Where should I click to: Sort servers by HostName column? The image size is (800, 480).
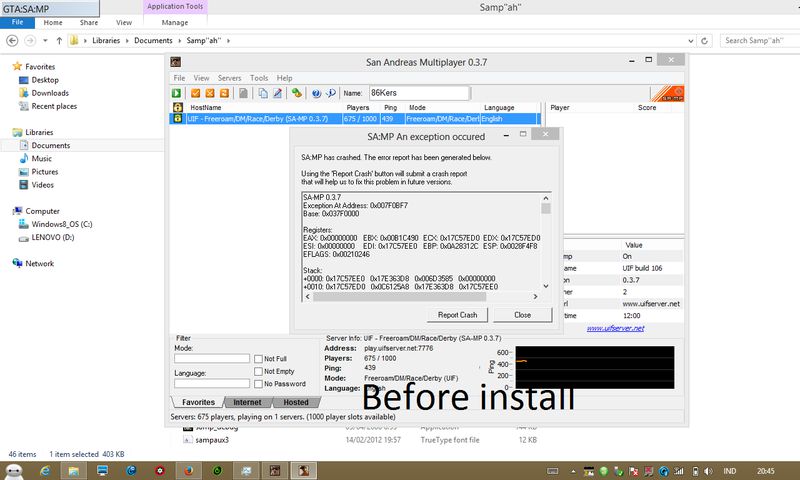206,108
